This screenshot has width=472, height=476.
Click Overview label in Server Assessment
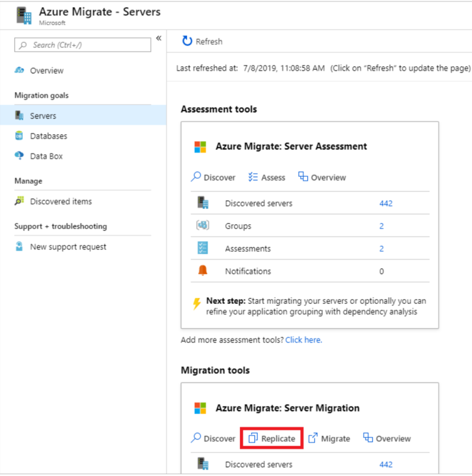pyautogui.click(x=328, y=178)
